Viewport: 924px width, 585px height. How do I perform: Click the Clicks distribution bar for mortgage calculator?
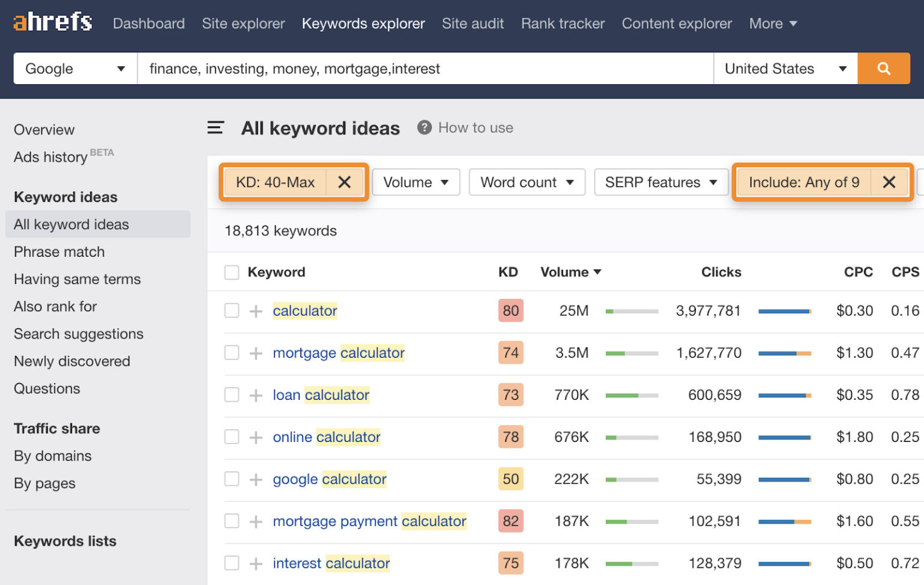pyautogui.click(x=784, y=353)
